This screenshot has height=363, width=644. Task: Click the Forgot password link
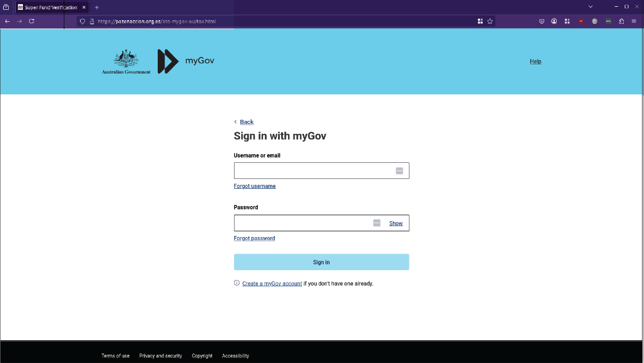click(254, 239)
